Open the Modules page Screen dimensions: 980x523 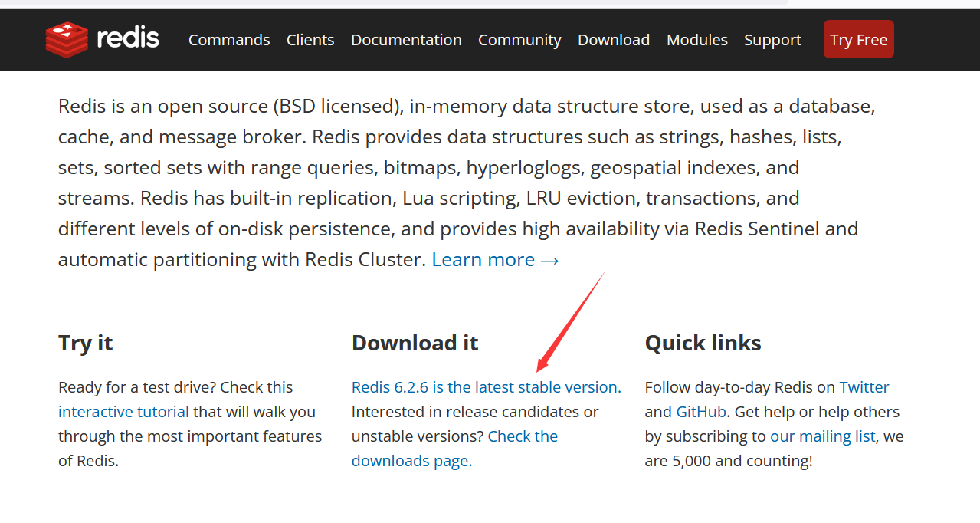[697, 40]
